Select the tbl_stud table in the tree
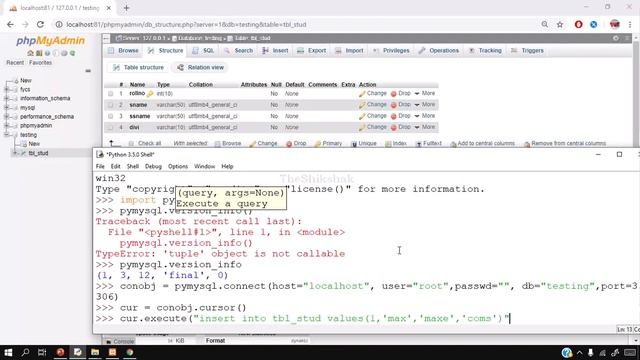Viewport: 640px width, 360px height. click(38, 153)
